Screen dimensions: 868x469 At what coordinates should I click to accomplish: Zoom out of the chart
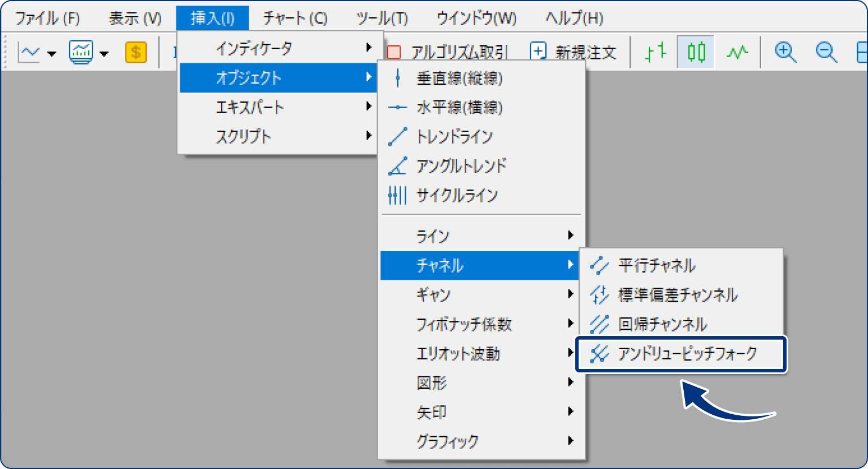tap(826, 51)
